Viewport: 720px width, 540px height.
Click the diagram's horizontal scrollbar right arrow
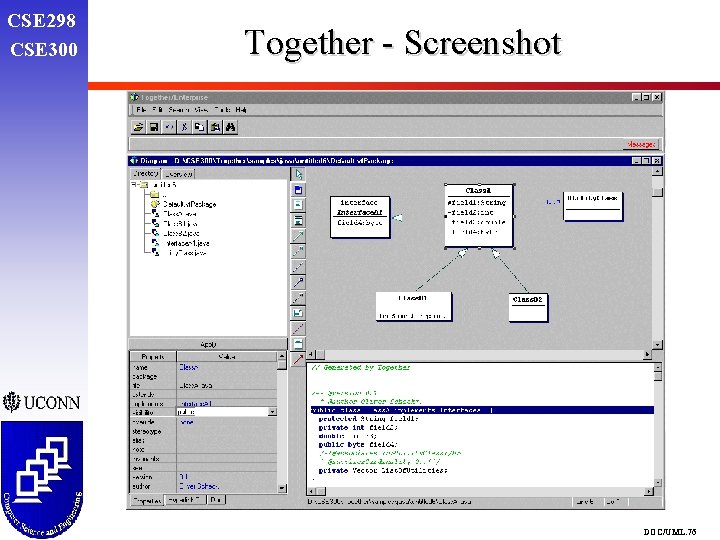647,354
